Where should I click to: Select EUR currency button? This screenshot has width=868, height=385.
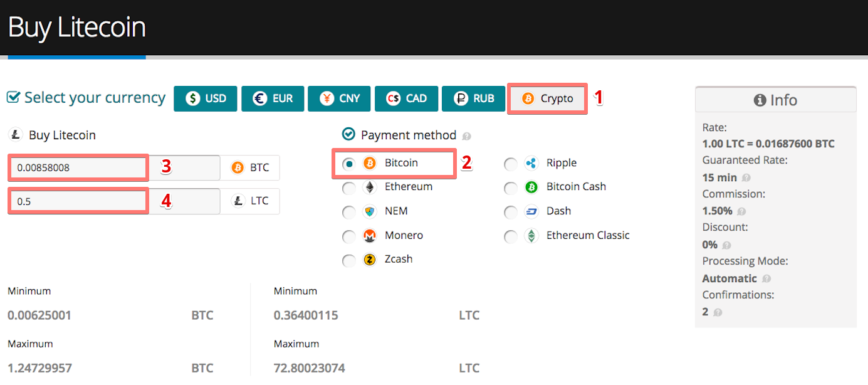point(273,98)
